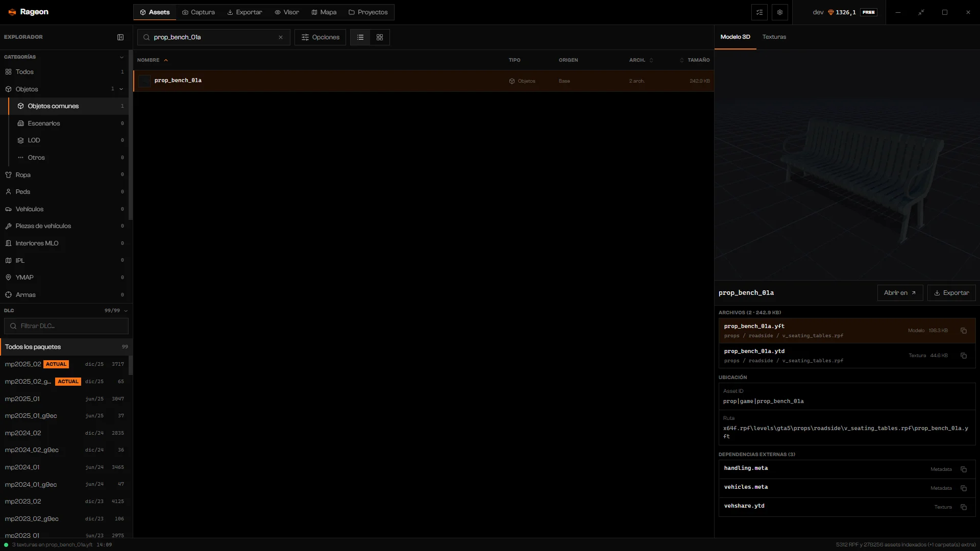Select the Ropa category
This screenshot has width=980, height=551.
click(64, 175)
